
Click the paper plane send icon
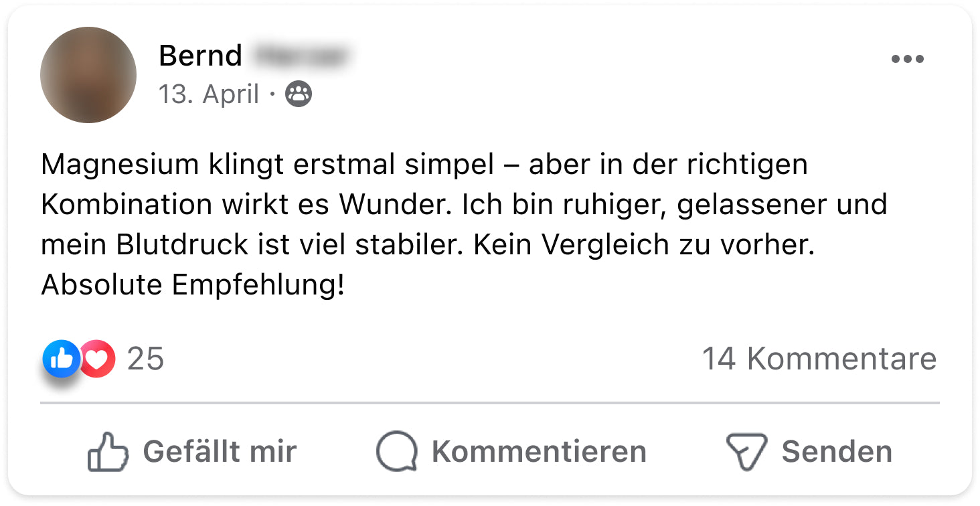746,452
